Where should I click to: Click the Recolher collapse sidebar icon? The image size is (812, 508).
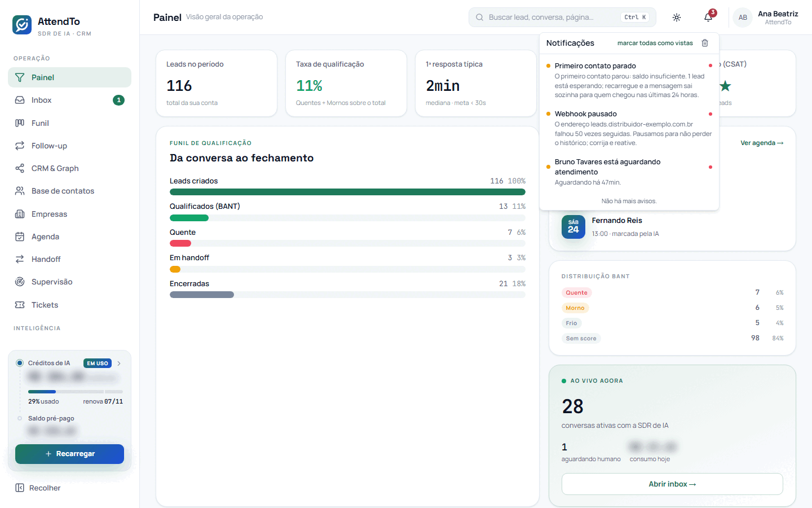tap(20, 488)
